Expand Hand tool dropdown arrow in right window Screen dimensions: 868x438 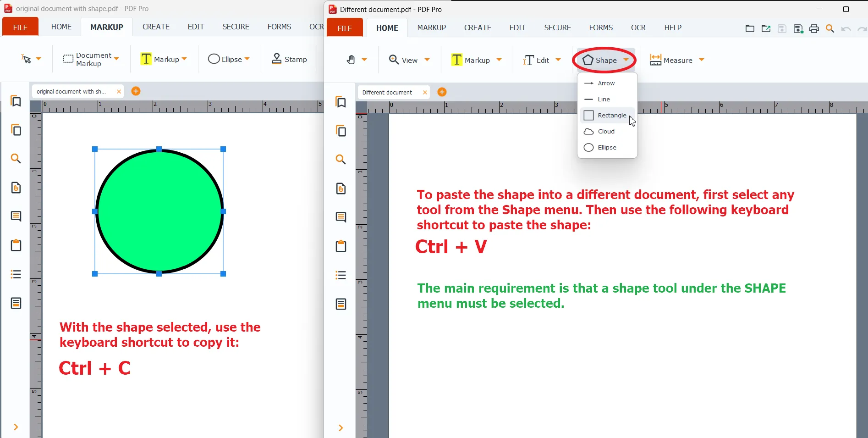point(364,60)
